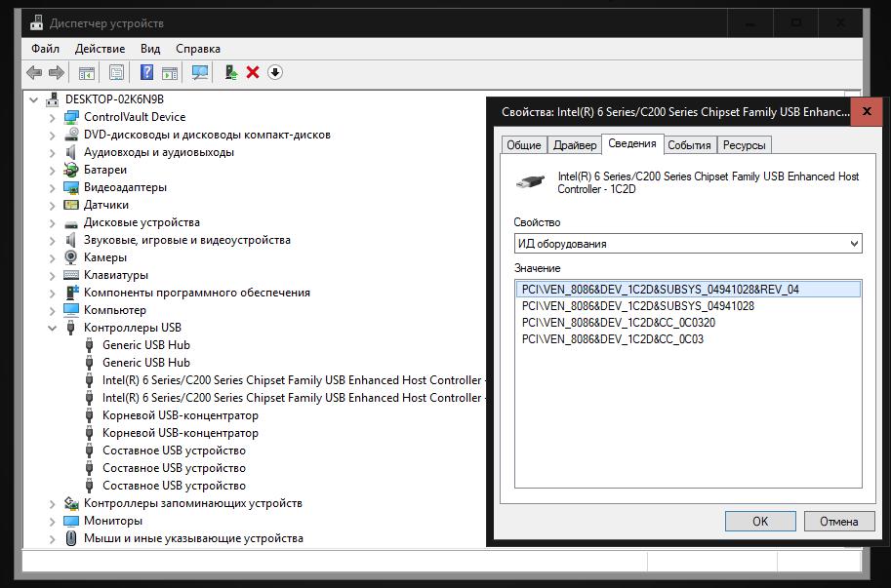Image resolution: width=891 pixels, height=588 pixels.
Task: Scan for hardware changes monitor icon
Action: point(200,72)
